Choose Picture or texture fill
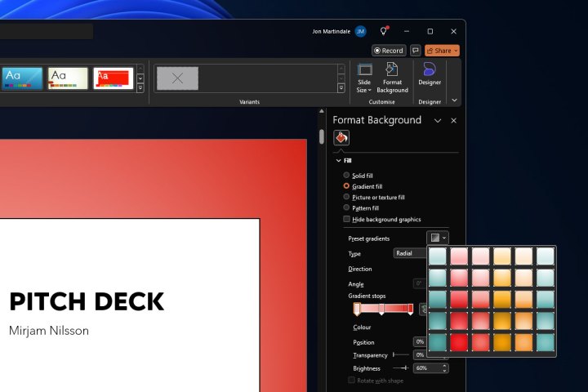588x392 pixels. [x=346, y=197]
